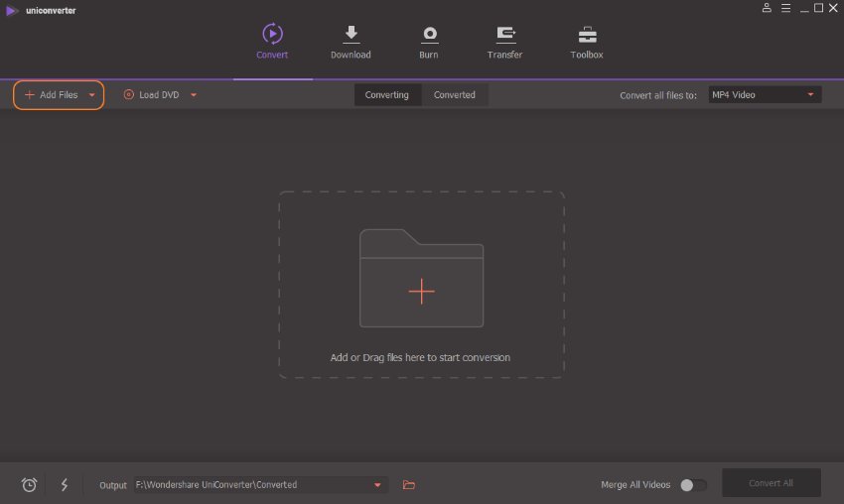
Task: Switch to the Converted tab
Action: (455, 94)
